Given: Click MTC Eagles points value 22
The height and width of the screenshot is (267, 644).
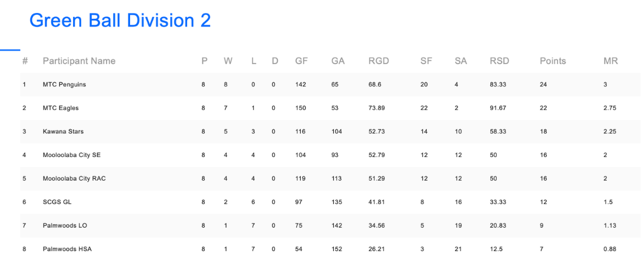Looking at the screenshot, I should [543, 108].
